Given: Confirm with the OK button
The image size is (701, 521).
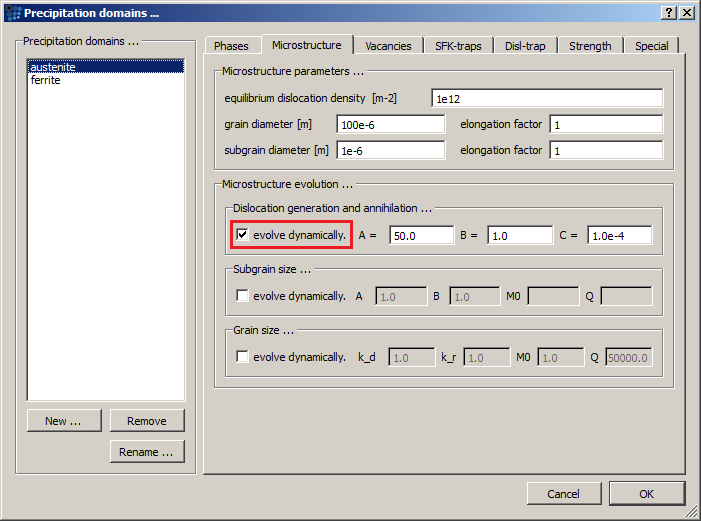Looking at the screenshot, I should point(646,494).
